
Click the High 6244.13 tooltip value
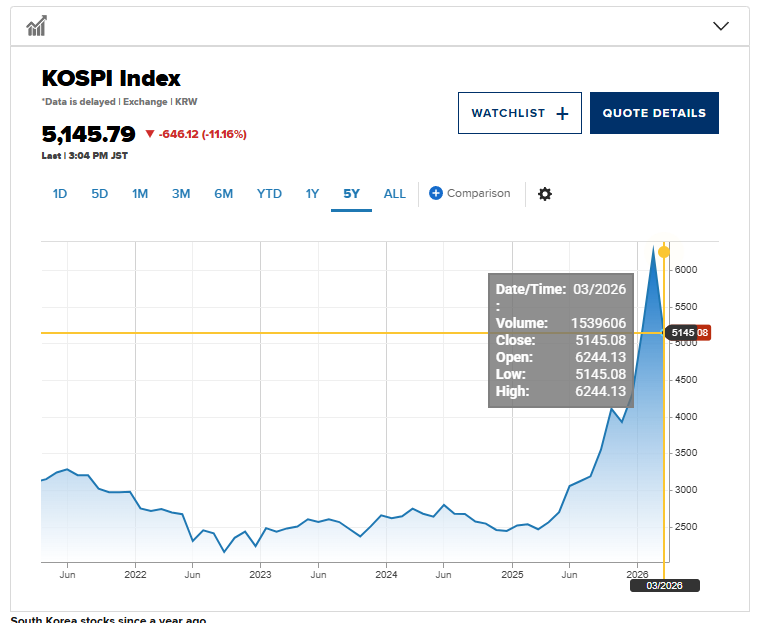pyautogui.click(x=600, y=391)
